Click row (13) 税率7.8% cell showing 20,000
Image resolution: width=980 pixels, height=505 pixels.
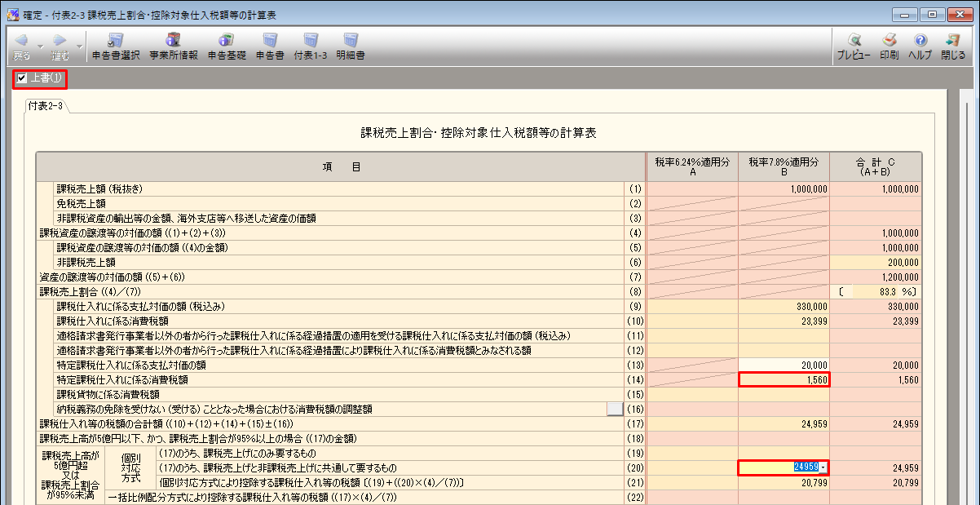784,365
